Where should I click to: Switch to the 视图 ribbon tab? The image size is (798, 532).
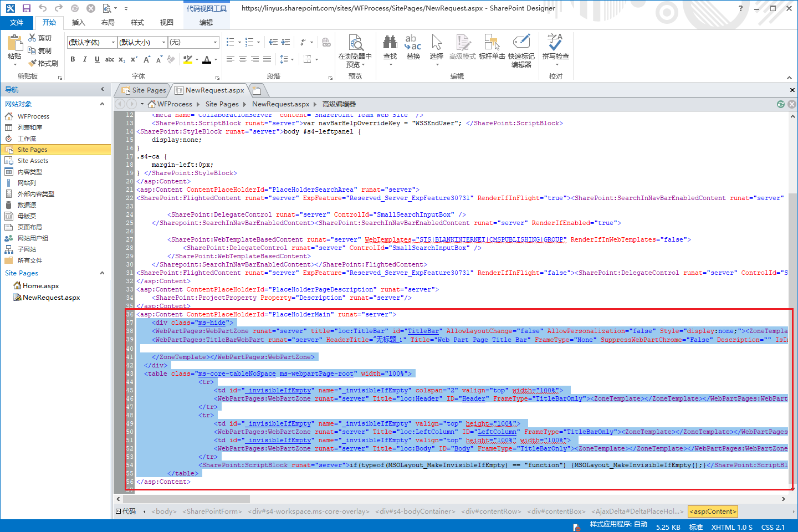[x=167, y=23]
